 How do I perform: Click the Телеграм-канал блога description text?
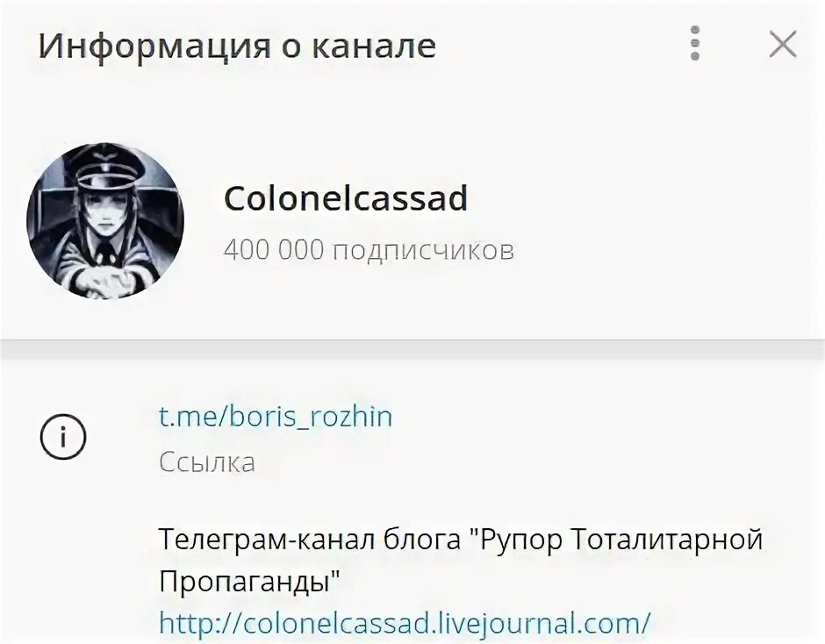[x=461, y=561]
